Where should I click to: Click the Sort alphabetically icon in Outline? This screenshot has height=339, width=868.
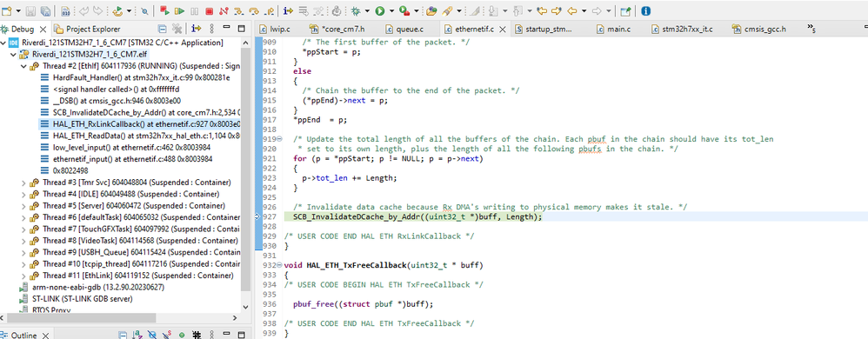pyautogui.click(x=138, y=335)
